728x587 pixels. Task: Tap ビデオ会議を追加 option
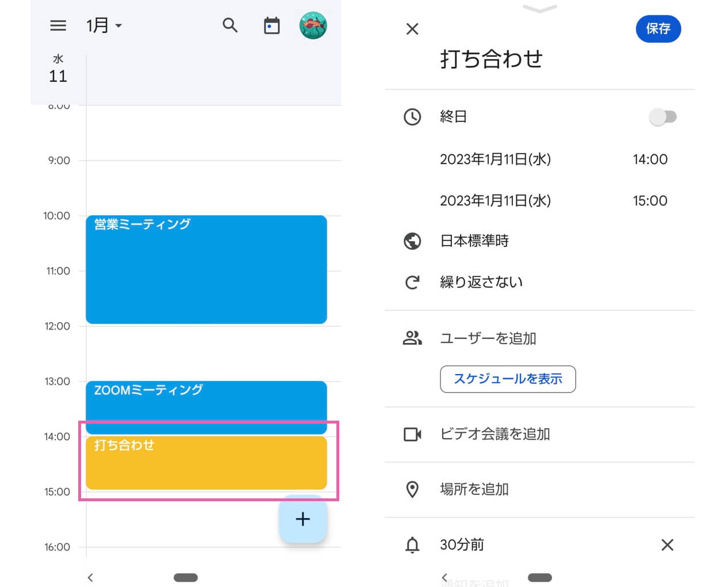[495, 434]
